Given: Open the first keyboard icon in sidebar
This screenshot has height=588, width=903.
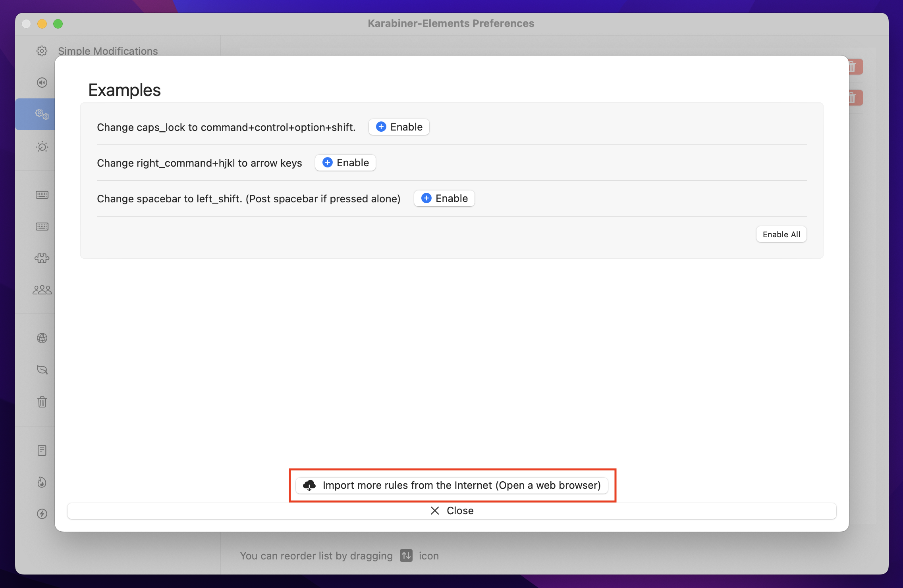Looking at the screenshot, I should 42,195.
